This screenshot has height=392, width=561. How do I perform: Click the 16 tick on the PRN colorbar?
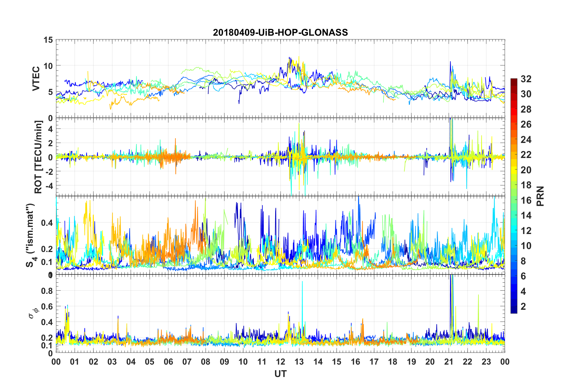526,200
